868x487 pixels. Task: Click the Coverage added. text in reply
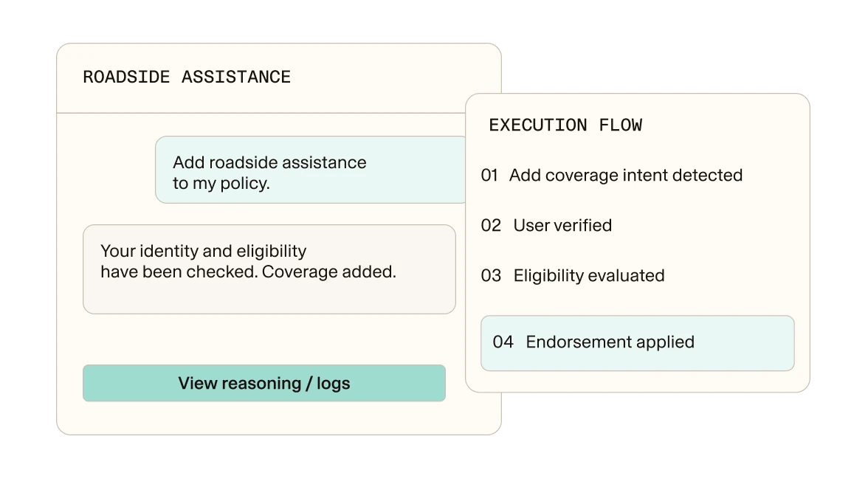(329, 272)
